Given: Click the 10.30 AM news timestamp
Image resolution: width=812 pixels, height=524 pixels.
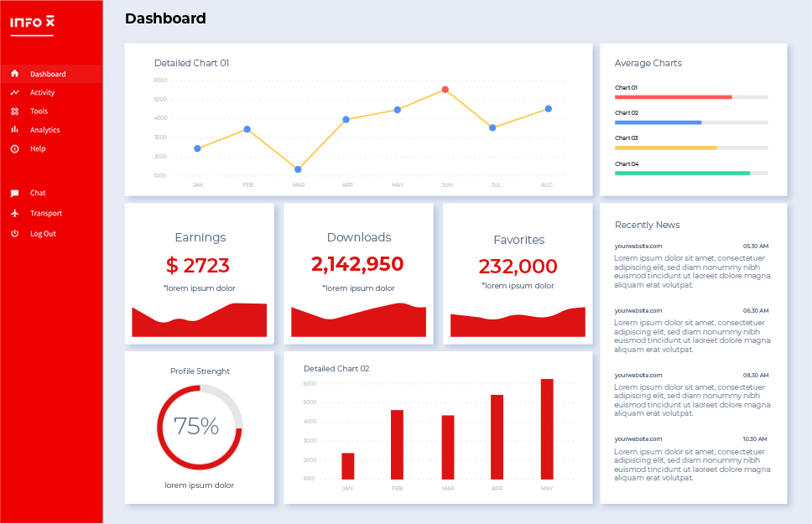Looking at the screenshot, I should click(x=755, y=439).
